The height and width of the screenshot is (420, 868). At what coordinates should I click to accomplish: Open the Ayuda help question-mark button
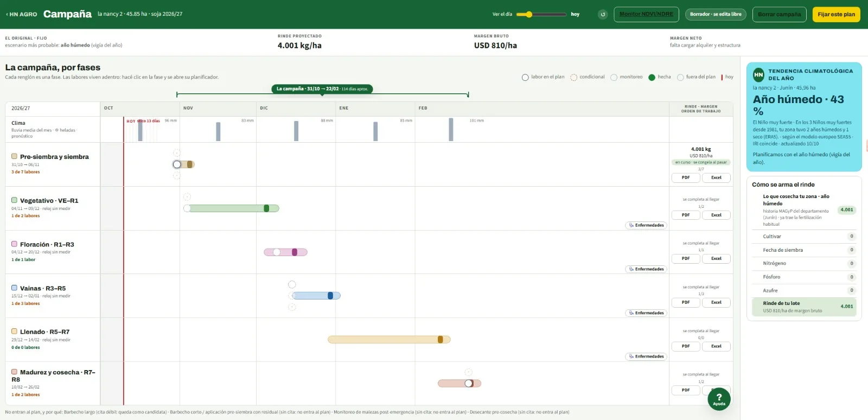point(719,399)
